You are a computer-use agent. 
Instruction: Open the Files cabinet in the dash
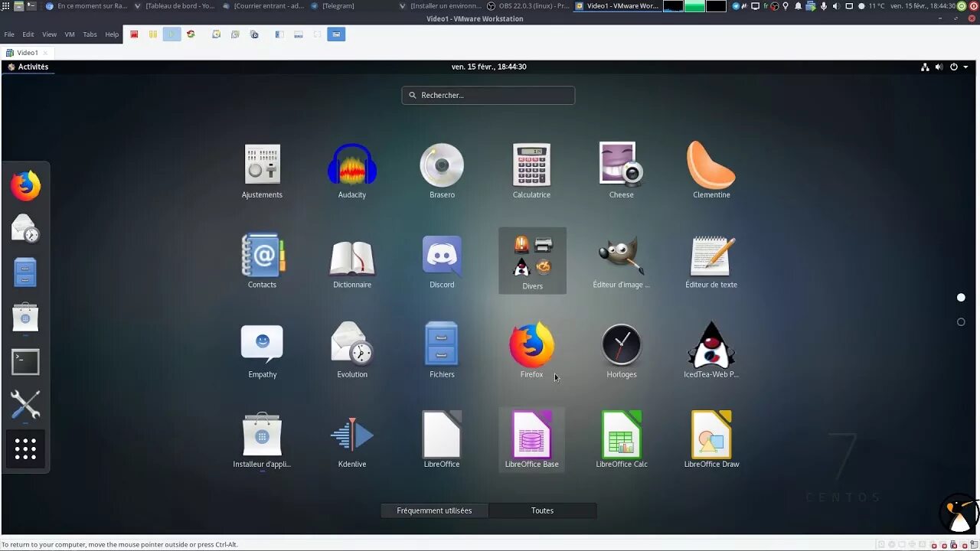25,272
